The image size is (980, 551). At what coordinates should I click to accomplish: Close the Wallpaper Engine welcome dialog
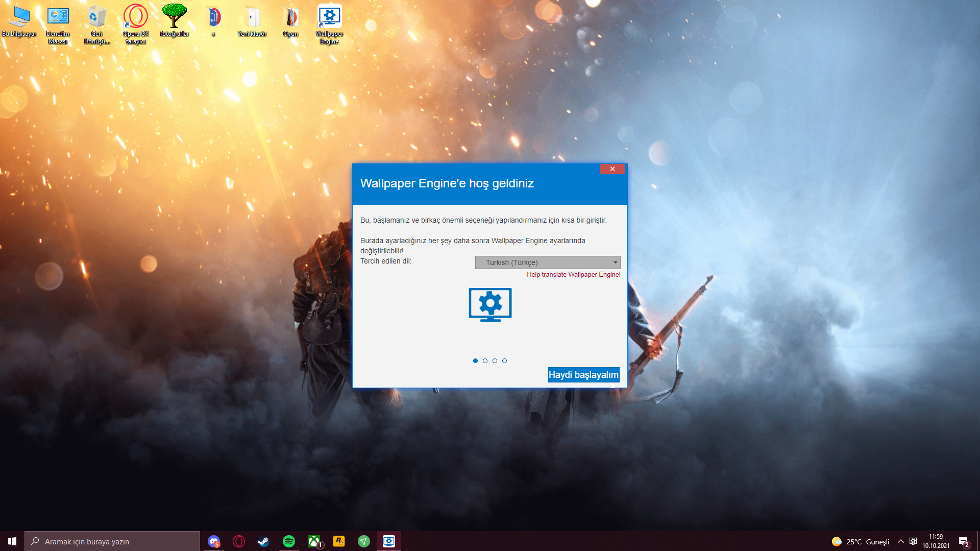tap(612, 169)
